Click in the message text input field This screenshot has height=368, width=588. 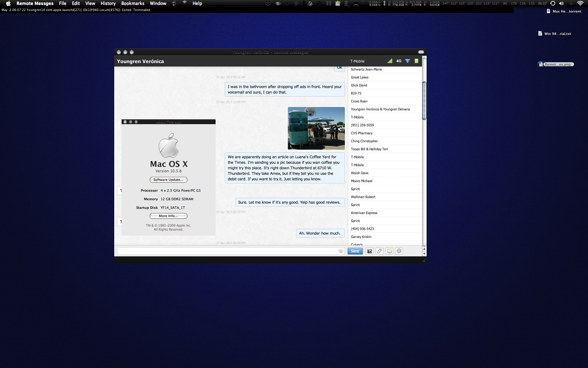point(231,251)
